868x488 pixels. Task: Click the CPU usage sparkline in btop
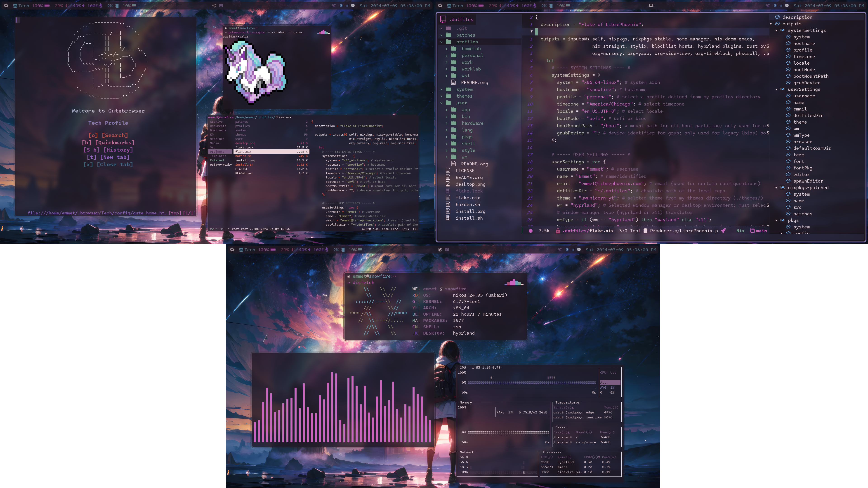coord(532,381)
